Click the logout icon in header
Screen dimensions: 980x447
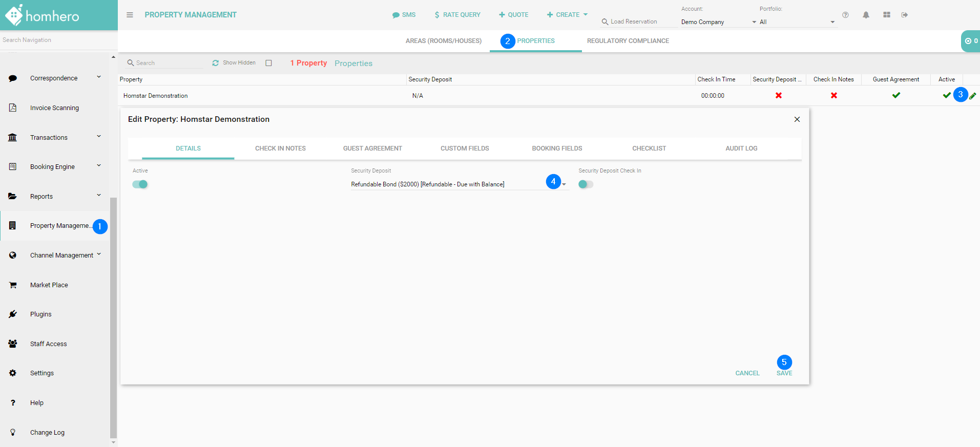pos(905,15)
